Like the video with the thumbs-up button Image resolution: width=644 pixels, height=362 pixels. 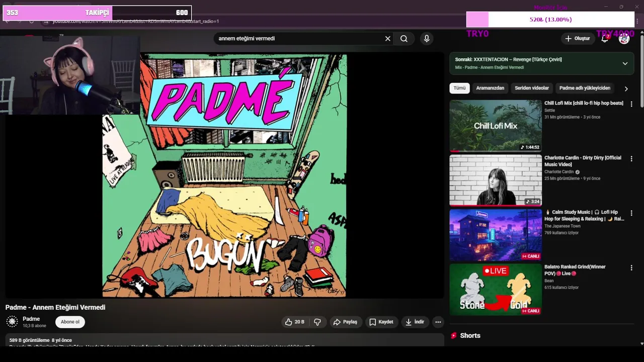coord(295,322)
